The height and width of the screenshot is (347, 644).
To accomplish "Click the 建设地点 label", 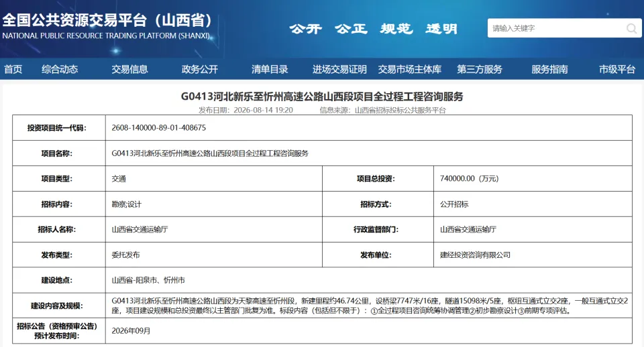I will [56, 280].
